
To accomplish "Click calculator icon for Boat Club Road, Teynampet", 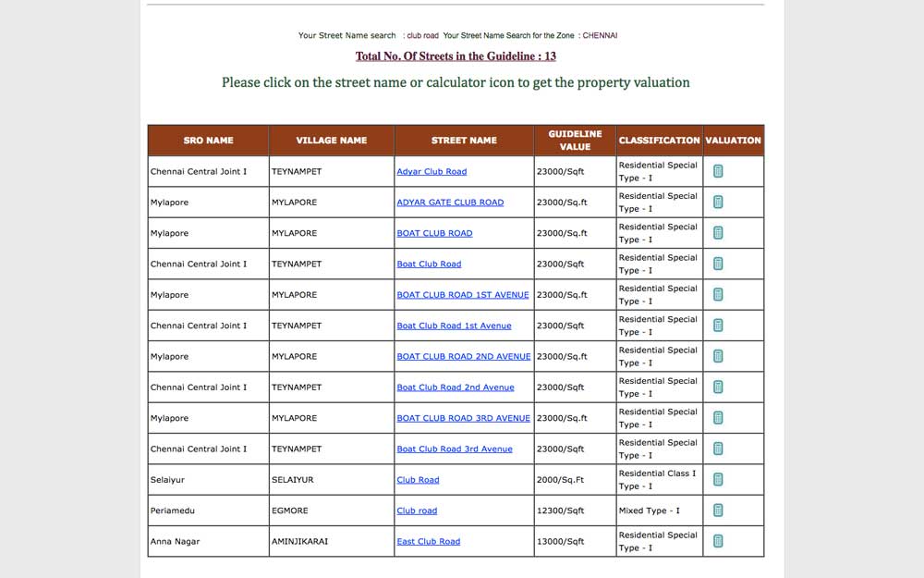I will tap(717, 264).
